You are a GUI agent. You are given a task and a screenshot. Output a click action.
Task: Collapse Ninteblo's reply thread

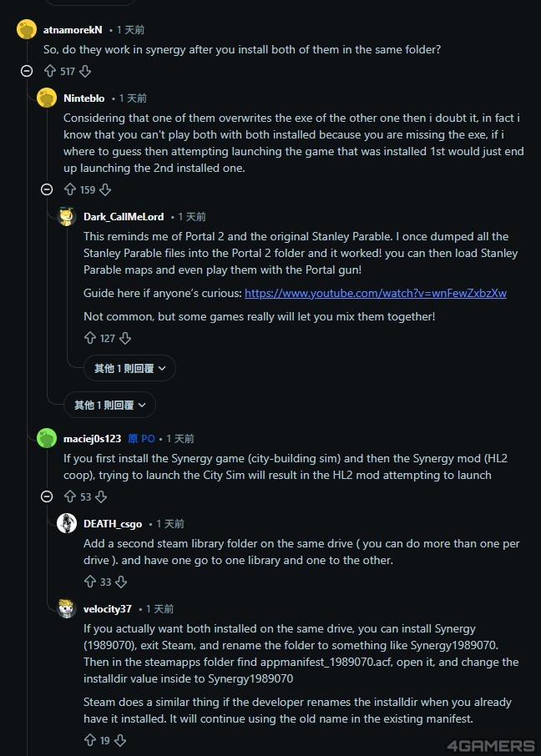pos(47,190)
